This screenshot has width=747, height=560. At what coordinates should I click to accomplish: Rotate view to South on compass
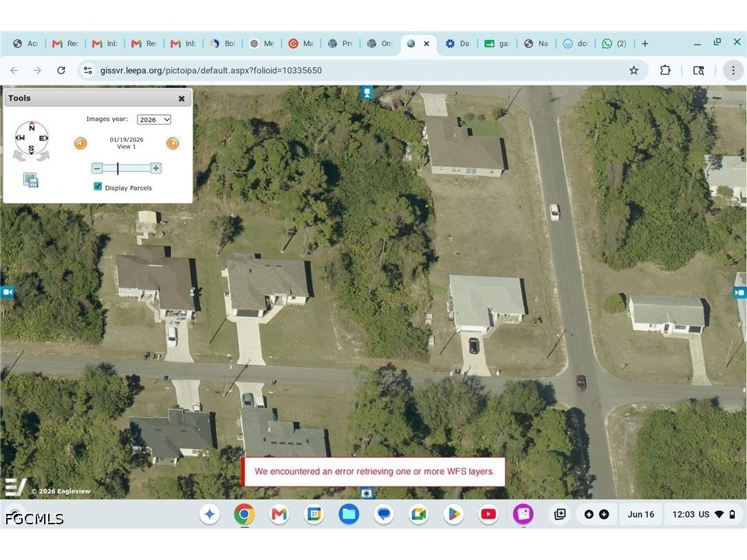pyautogui.click(x=32, y=149)
